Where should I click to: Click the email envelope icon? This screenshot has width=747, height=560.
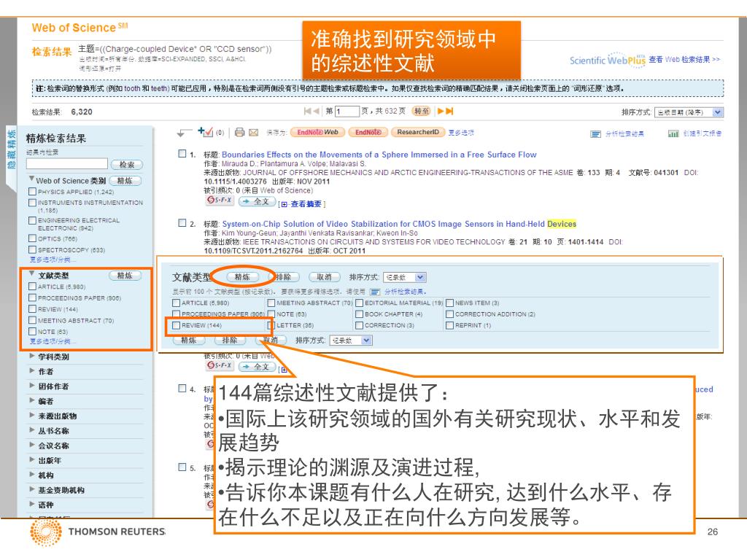[254, 133]
